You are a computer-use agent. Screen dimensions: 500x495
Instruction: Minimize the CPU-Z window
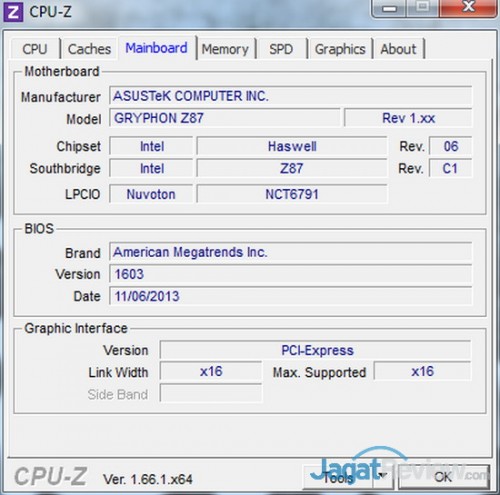pos(389,8)
